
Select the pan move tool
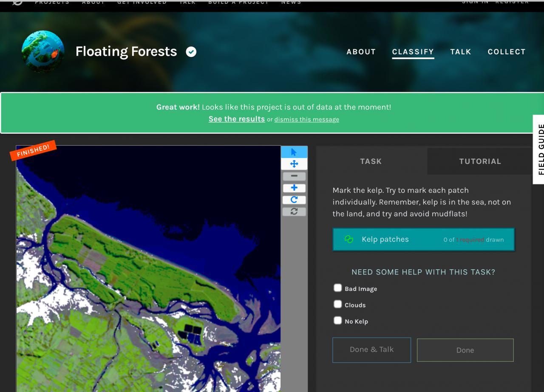coord(294,164)
